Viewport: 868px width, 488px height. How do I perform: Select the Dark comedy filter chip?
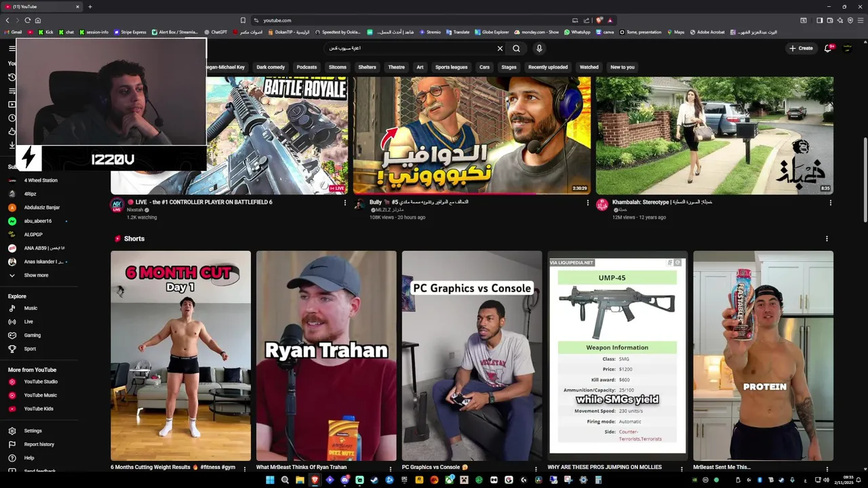click(x=271, y=67)
